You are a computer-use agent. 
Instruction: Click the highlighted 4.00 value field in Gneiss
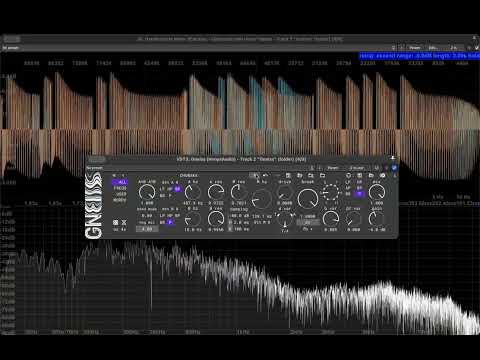[147, 229]
